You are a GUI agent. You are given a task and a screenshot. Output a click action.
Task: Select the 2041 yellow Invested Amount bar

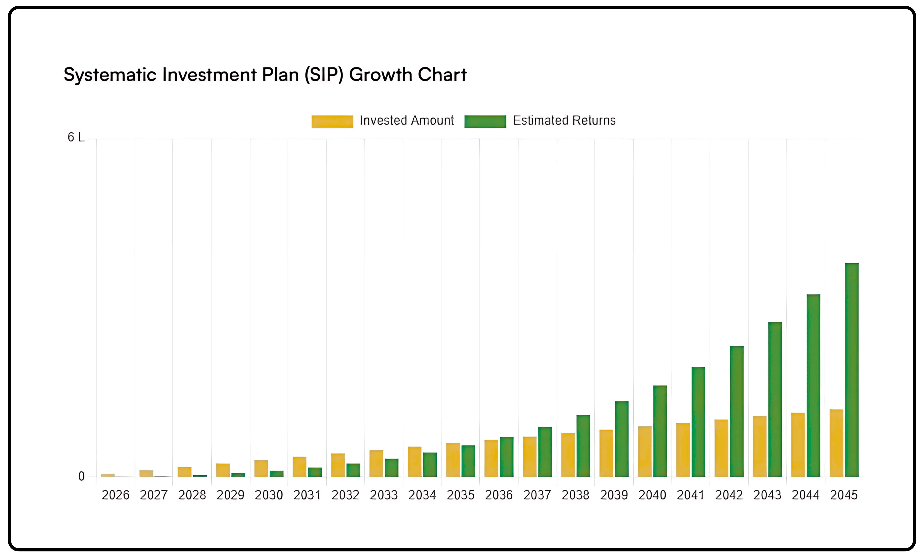(683, 450)
